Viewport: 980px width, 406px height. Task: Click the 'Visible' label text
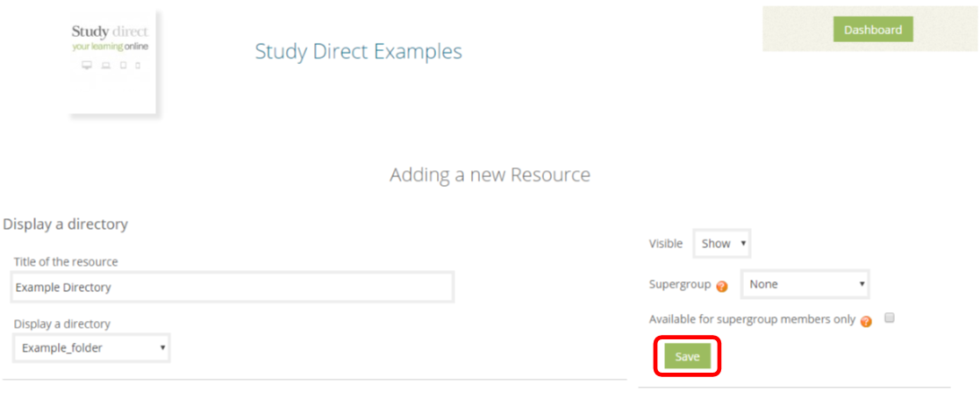[x=666, y=244]
